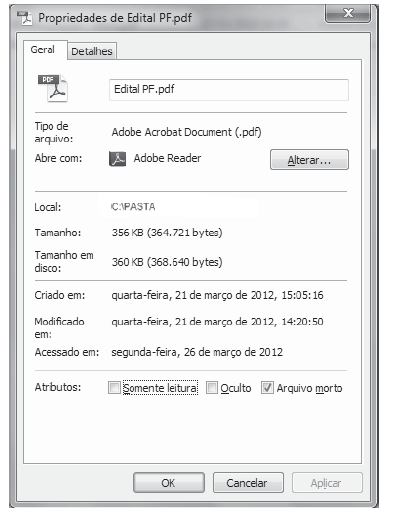Open the Alterar... program chooser

[x=309, y=160]
